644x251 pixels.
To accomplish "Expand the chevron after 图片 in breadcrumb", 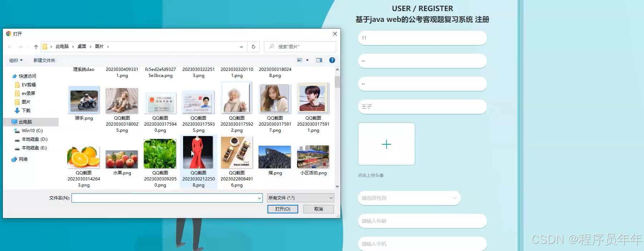I will pyautogui.click(x=108, y=47).
